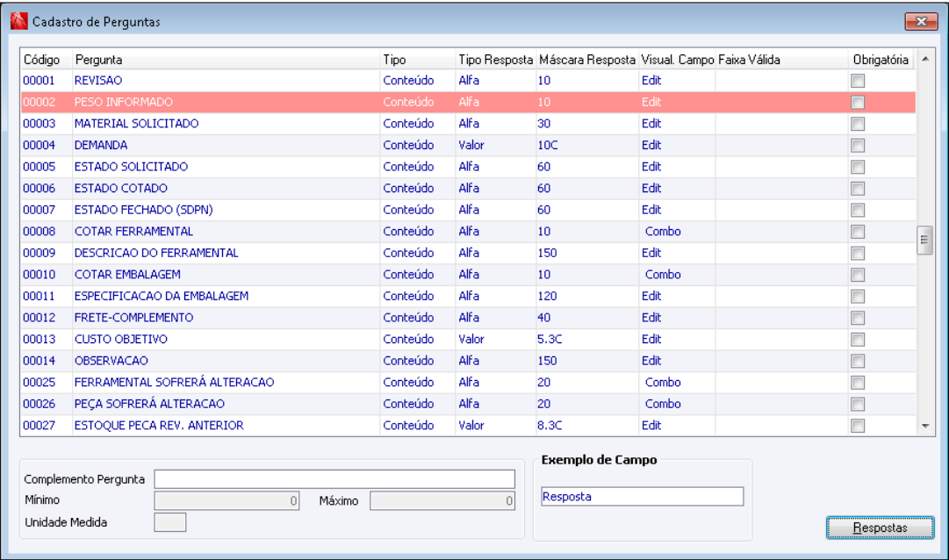Check Obrigatória for ESTADO SOLICITADO
949x560 pixels.
[858, 167]
